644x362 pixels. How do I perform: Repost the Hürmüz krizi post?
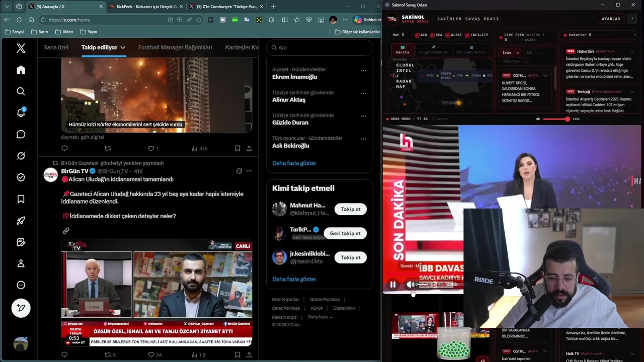click(108, 148)
